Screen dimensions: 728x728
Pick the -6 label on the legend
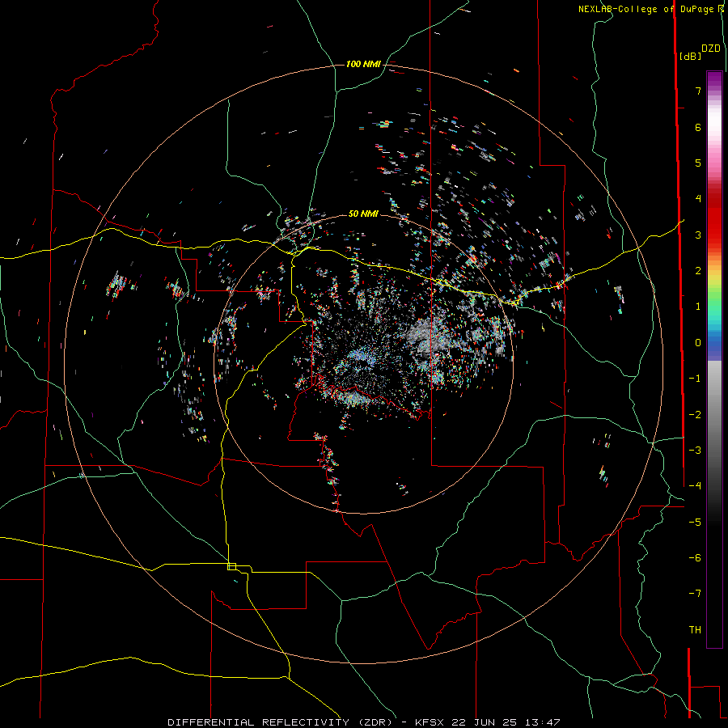click(x=695, y=557)
